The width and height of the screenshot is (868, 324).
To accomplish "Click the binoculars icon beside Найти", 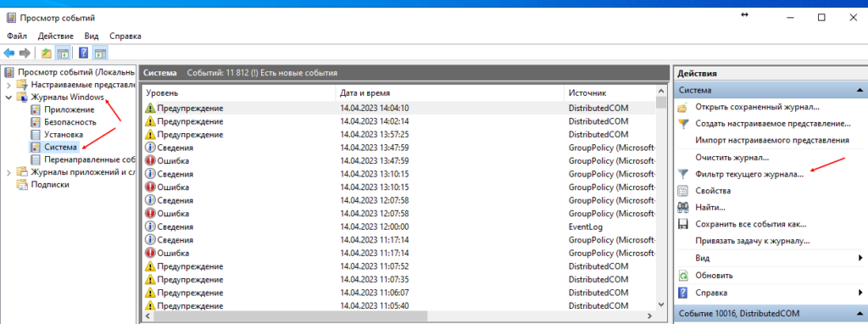I will [683, 207].
